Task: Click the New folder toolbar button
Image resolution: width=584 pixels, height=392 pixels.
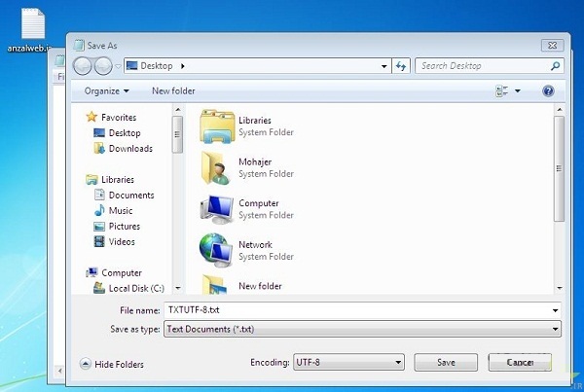Action: (173, 91)
